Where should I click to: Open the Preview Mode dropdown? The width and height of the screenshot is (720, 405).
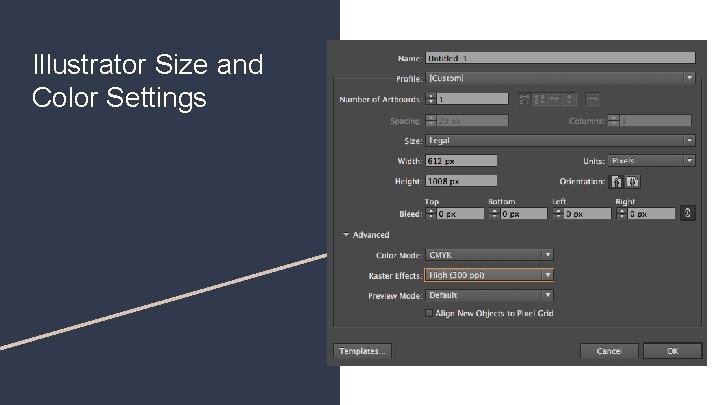(x=489, y=295)
